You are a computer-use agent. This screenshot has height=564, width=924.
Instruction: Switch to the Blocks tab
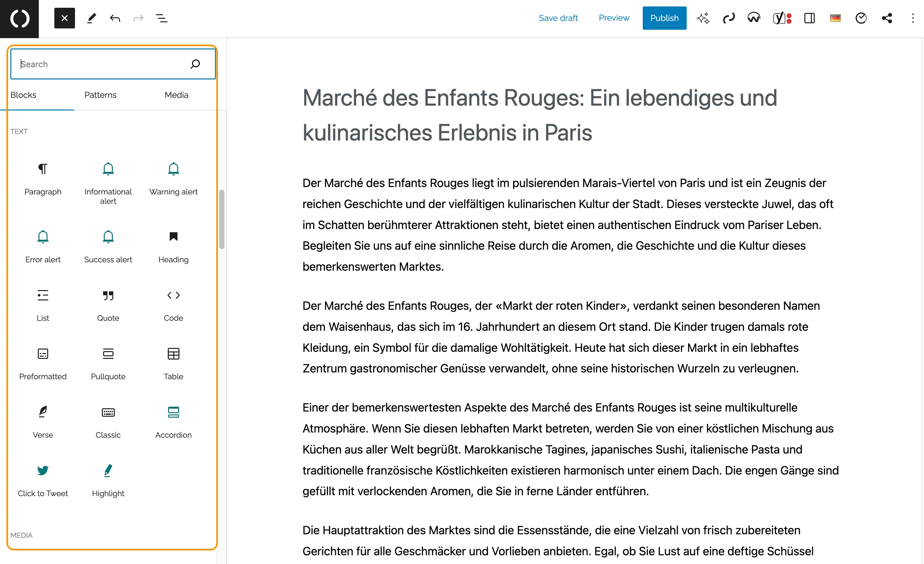pos(23,95)
